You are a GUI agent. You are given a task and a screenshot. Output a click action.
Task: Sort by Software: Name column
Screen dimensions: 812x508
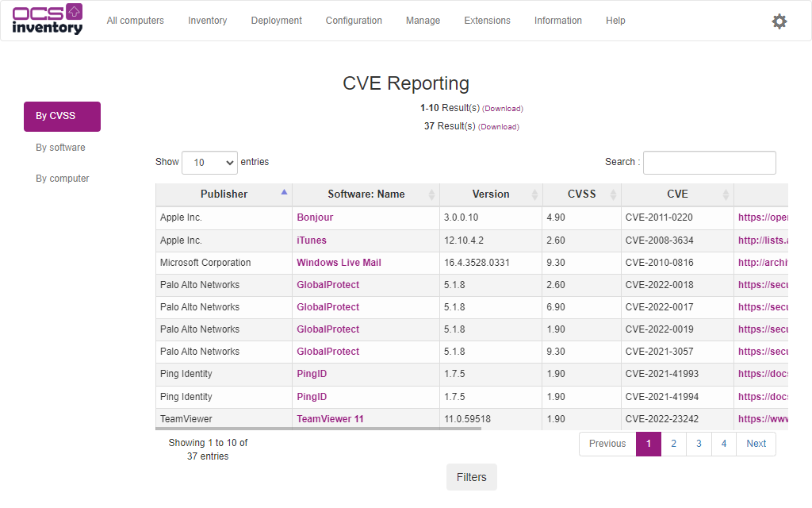point(366,194)
